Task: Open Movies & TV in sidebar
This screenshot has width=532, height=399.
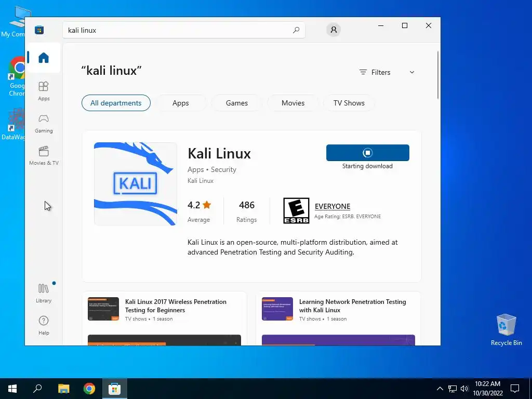Action: tap(44, 156)
